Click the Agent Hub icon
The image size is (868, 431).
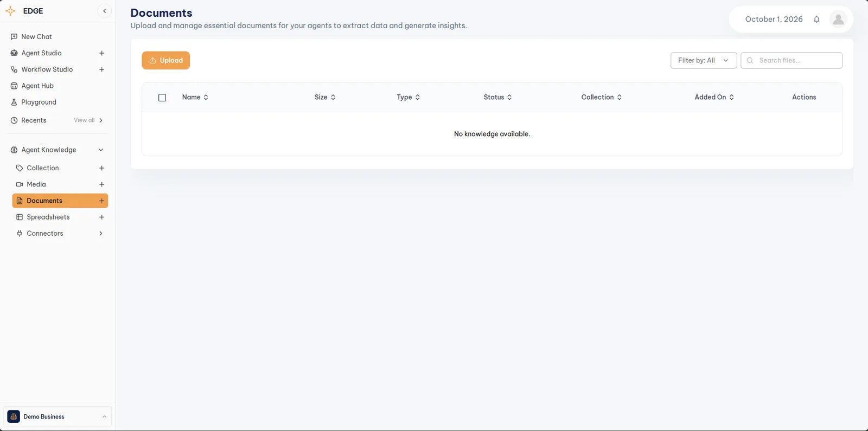(14, 86)
